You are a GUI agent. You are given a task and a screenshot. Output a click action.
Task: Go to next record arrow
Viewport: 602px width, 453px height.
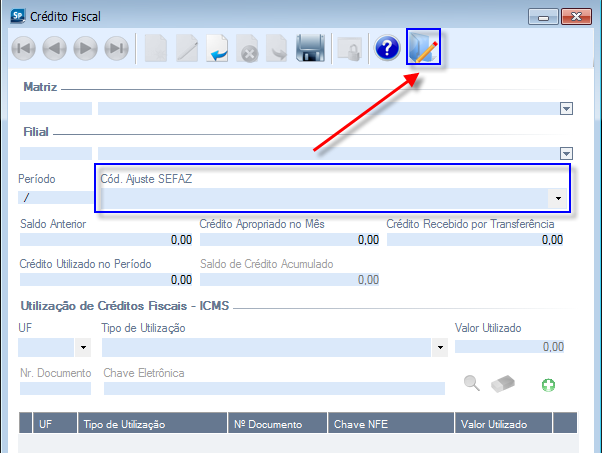86,48
